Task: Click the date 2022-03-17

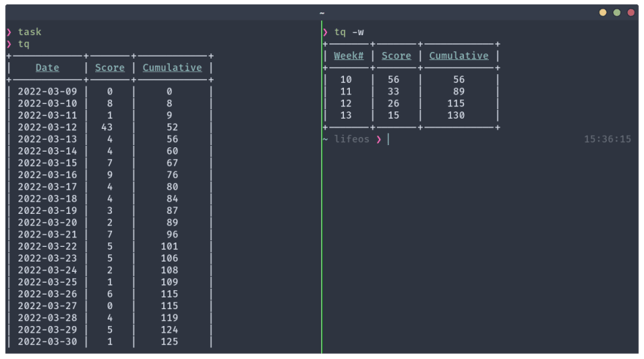Action: (48, 187)
